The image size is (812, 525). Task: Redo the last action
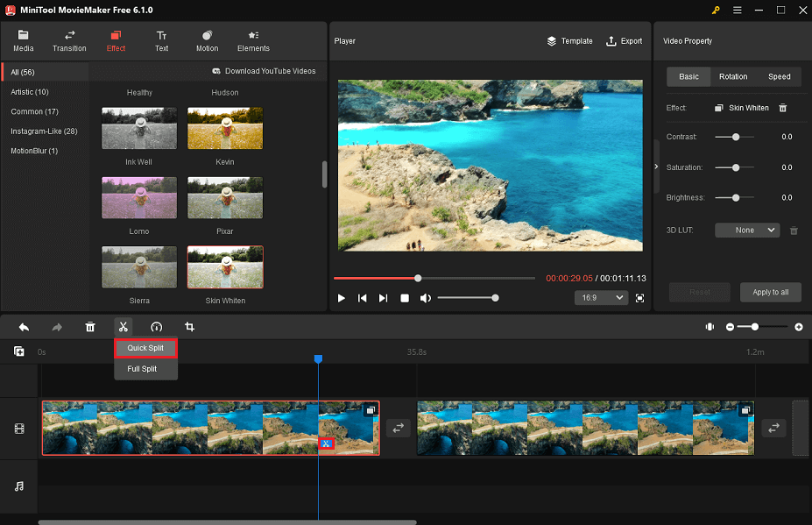57,327
